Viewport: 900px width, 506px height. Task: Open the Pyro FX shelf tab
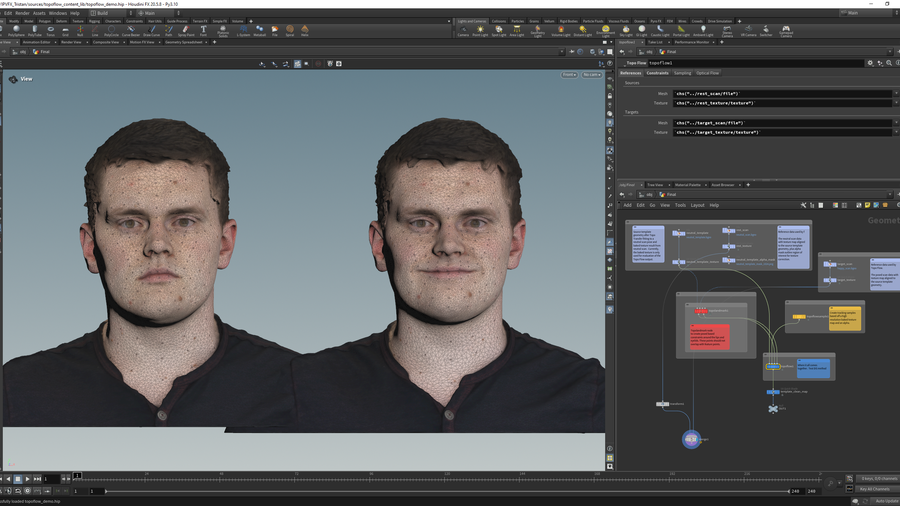pyautogui.click(x=655, y=21)
